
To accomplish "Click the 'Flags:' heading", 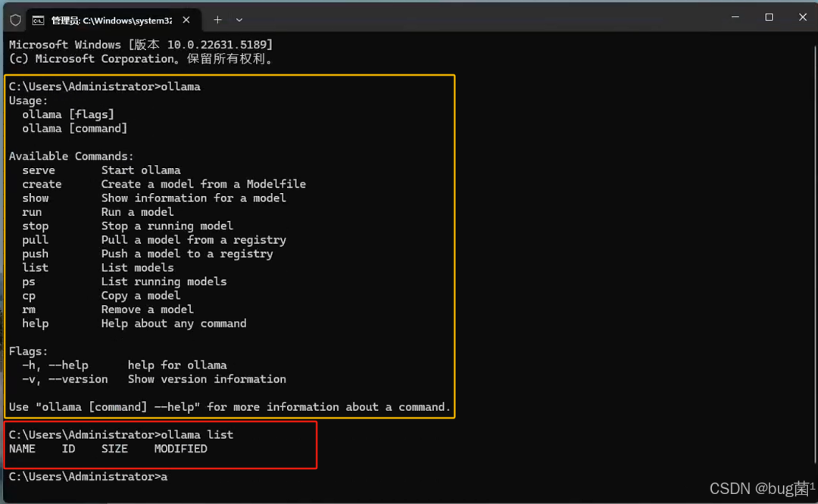I will [28, 352].
